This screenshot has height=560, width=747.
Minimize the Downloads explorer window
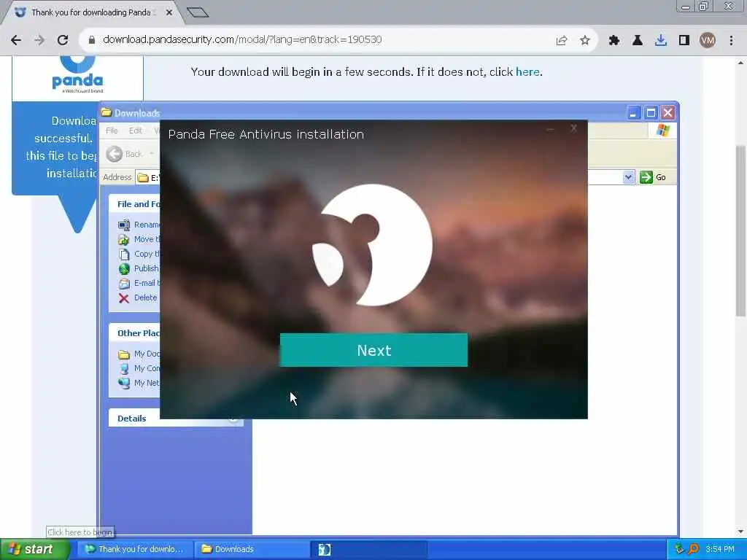click(x=633, y=113)
